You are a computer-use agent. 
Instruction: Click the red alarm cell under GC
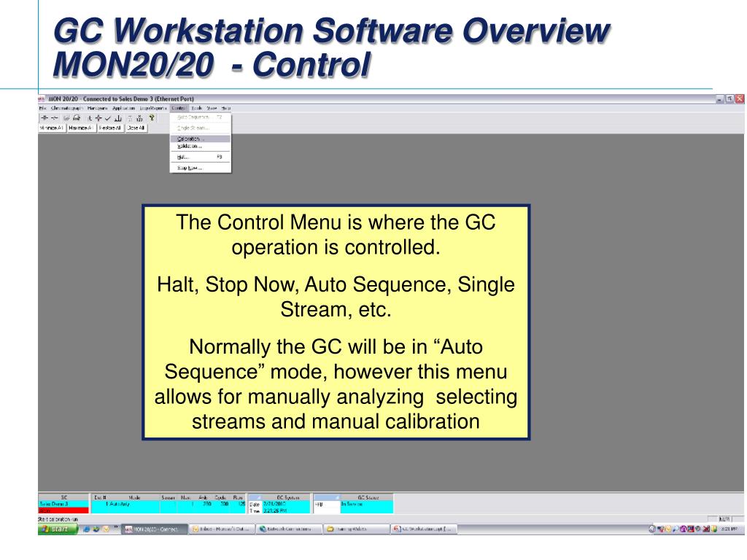coord(64,510)
